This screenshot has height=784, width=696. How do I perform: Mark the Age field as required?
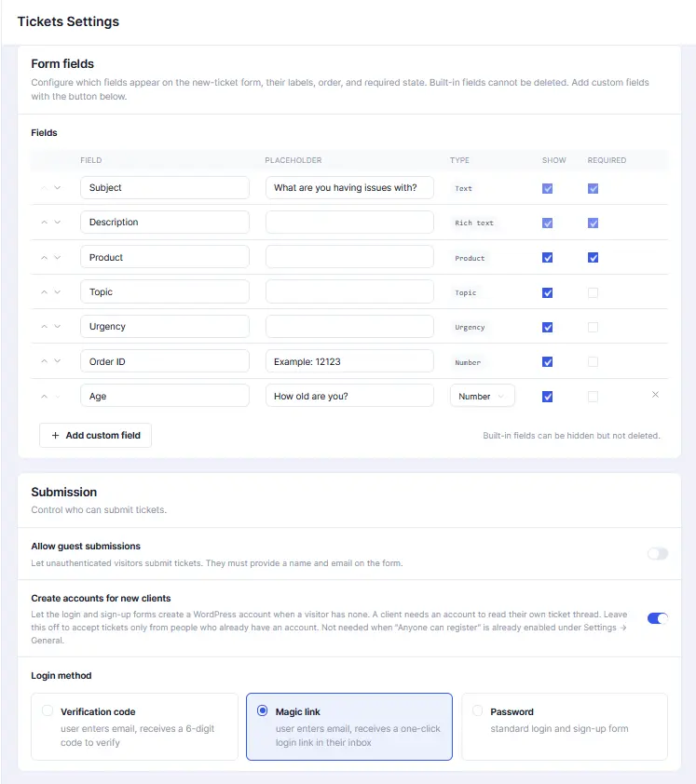click(x=593, y=397)
